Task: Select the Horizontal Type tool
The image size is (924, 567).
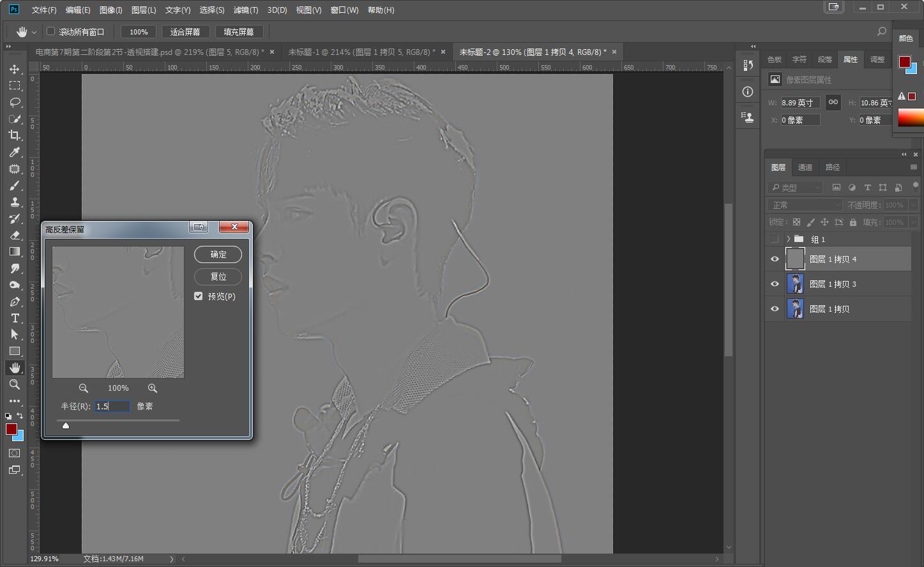Action: tap(15, 318)
